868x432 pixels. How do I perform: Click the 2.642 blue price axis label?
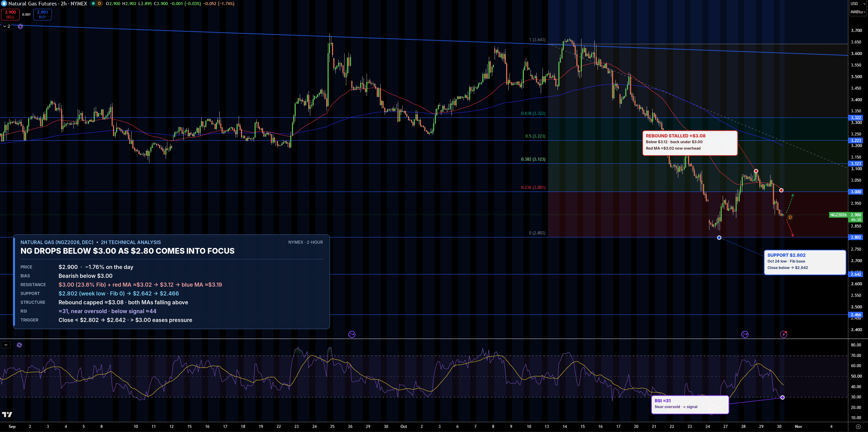tap(856, 274)
